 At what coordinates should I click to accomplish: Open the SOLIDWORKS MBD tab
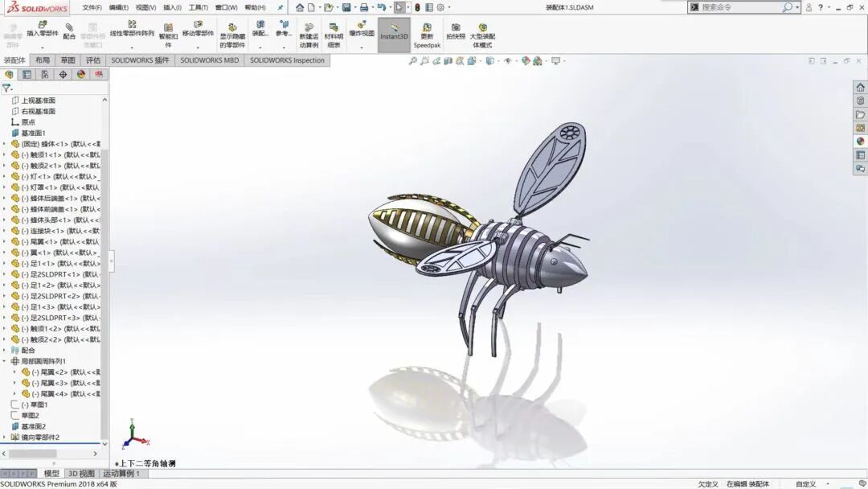click(209, 60)
